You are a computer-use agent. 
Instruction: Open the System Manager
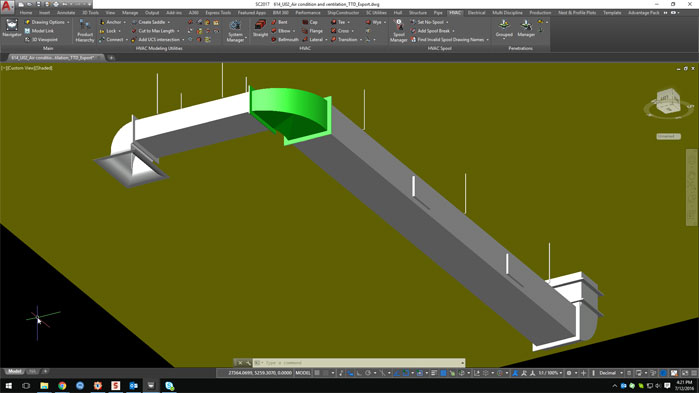235,31
